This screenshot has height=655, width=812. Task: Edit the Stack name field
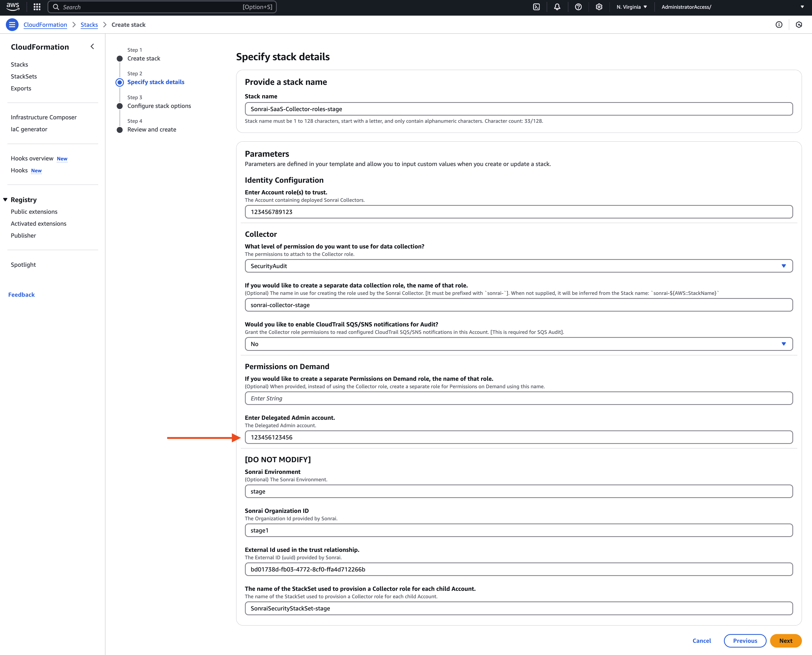coord(519,109)
